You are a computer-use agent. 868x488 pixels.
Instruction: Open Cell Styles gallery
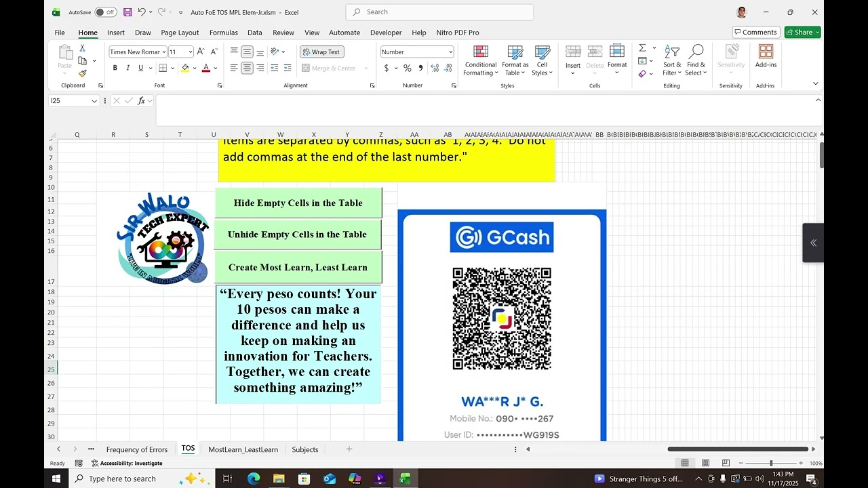click(542, 61)
